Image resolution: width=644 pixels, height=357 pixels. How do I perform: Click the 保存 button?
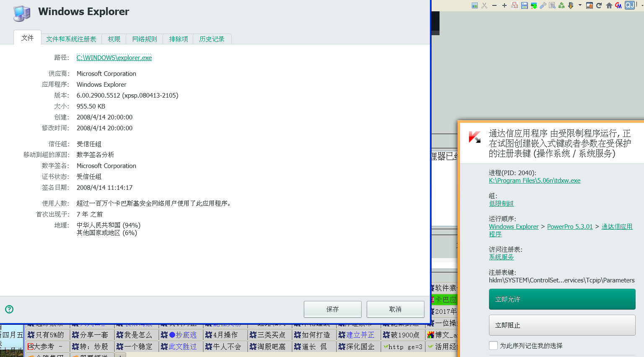333,309
